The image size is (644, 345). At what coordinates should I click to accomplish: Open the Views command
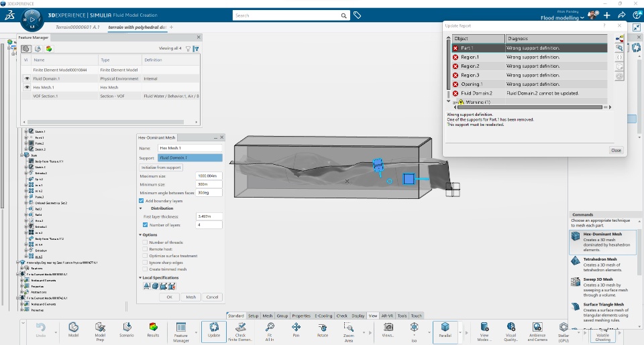(388, 330)
